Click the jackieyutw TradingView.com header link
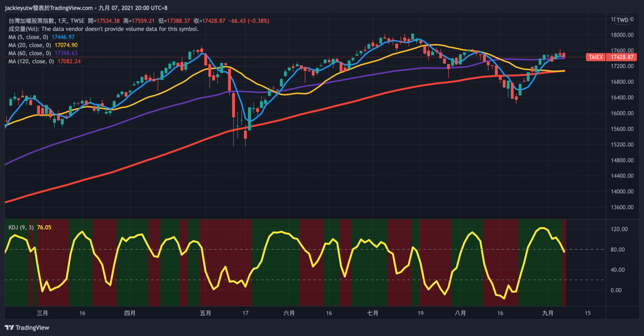This screenshot has width=644, height=336. 49,8
